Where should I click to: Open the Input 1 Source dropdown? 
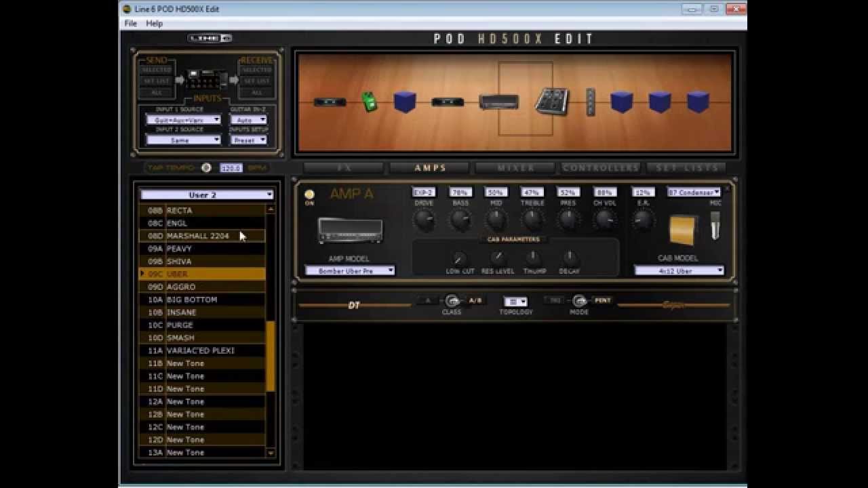[183, 120]
